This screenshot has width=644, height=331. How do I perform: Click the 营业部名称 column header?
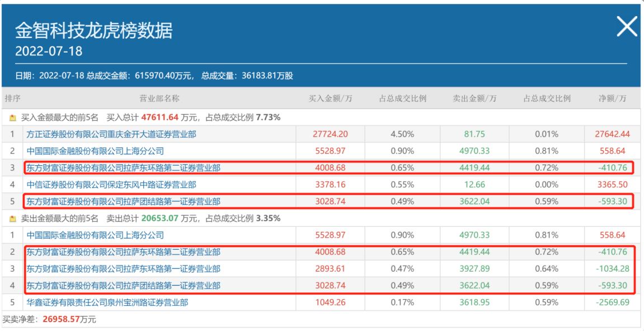pos(159,99)
